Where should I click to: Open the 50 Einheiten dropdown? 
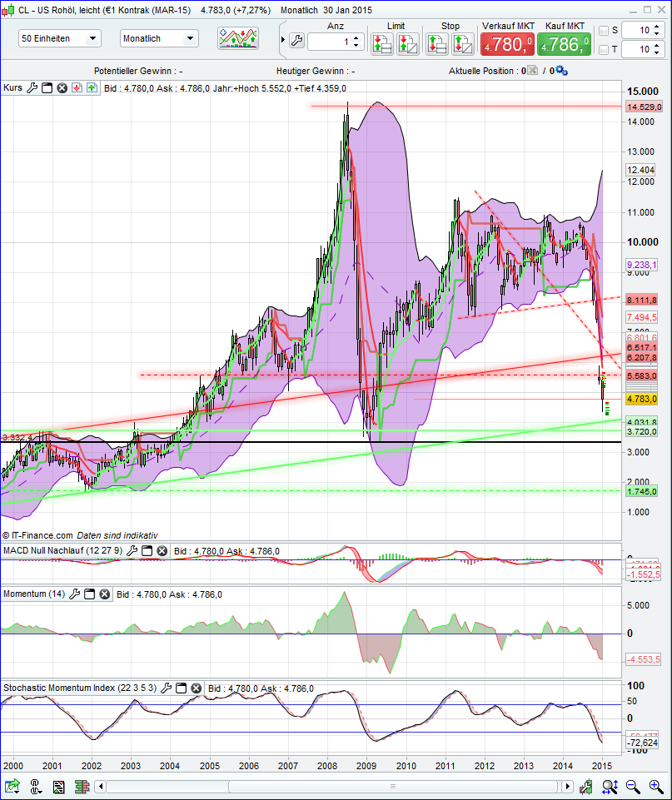tap(58, 37)
